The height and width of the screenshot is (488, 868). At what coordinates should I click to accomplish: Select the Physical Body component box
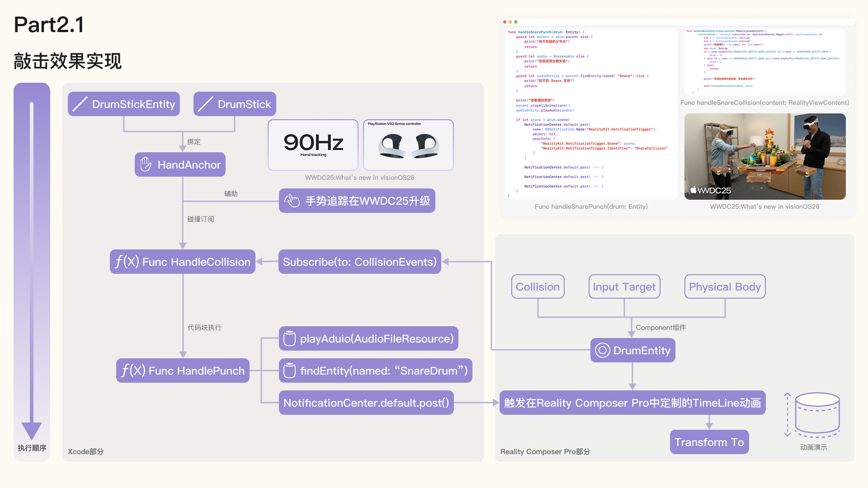click(x=725, y=286)
